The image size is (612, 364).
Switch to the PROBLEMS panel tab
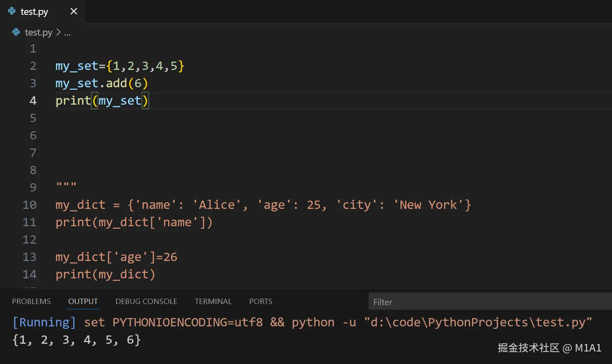pos(31,302)
